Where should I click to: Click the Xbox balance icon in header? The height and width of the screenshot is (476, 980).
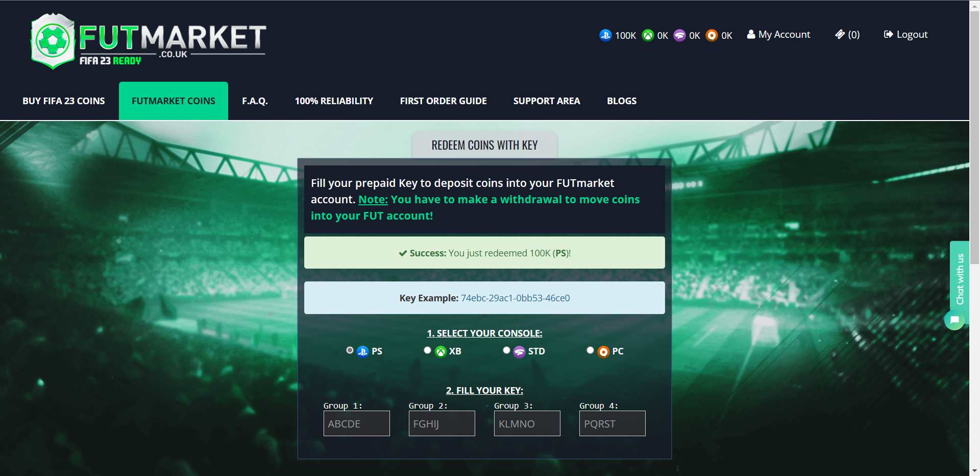648,35
